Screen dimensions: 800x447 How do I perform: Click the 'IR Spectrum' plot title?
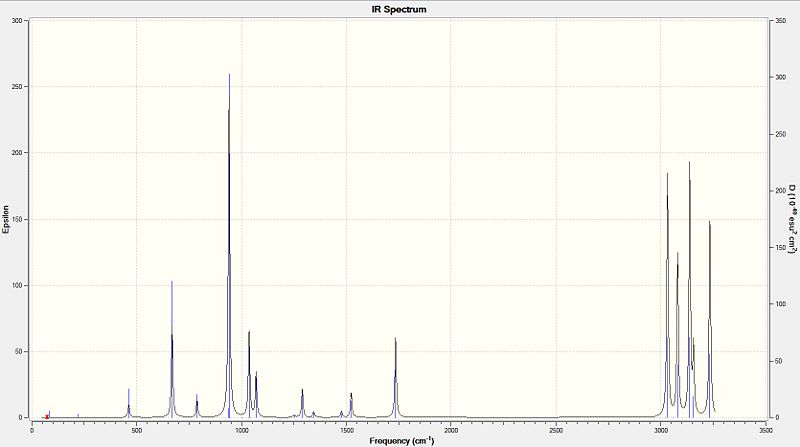click(x=399, y=9)
